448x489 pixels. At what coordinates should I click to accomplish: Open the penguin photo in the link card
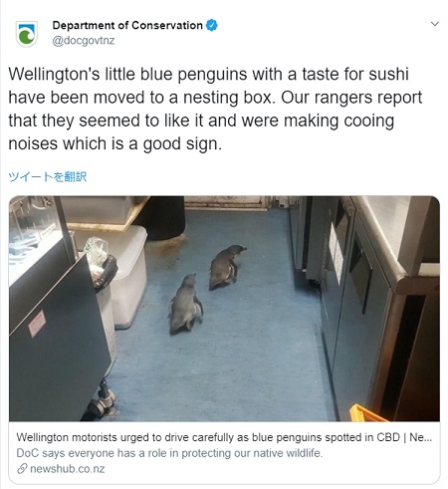(224, 309)
